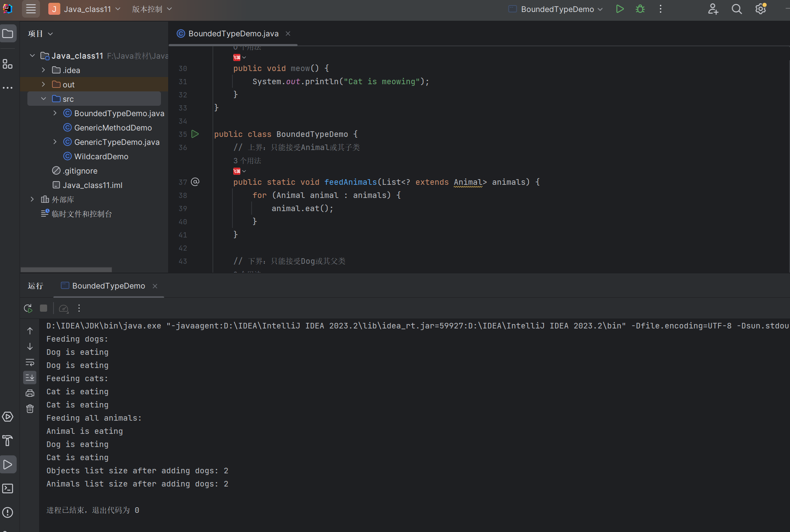Toggle soft-wrap in the console
Screen dimensions: 790x532
click(30, 362)
